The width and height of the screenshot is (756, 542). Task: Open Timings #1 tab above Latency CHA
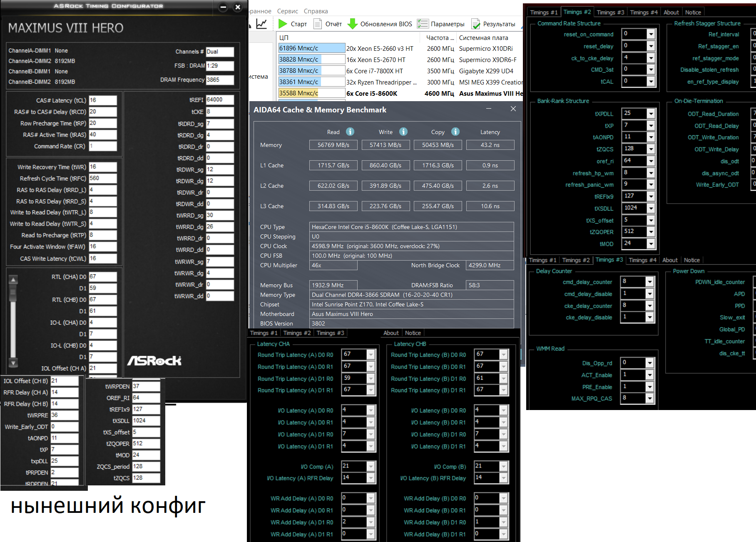(x=264, y=333)
